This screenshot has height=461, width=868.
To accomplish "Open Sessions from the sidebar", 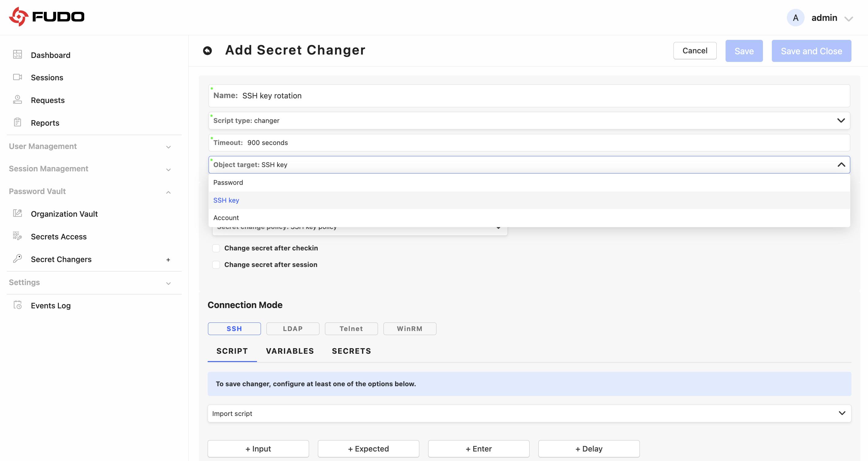I will point(47,78).
